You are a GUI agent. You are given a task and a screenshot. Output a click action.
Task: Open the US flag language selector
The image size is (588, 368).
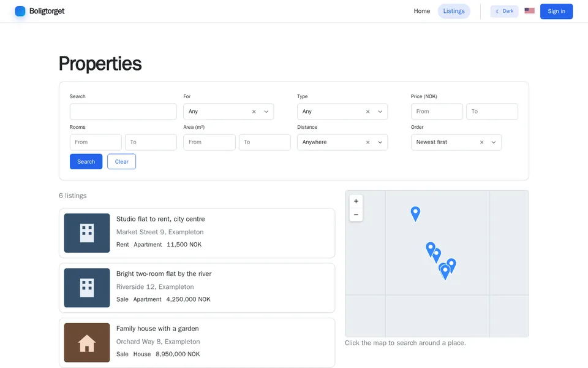point(529,11)
